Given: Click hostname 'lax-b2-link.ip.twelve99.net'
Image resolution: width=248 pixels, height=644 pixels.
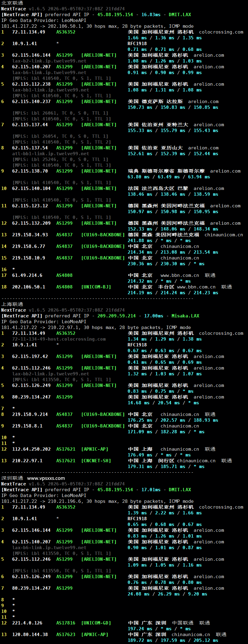Looking at the screenshot, I should coord(49,61).
